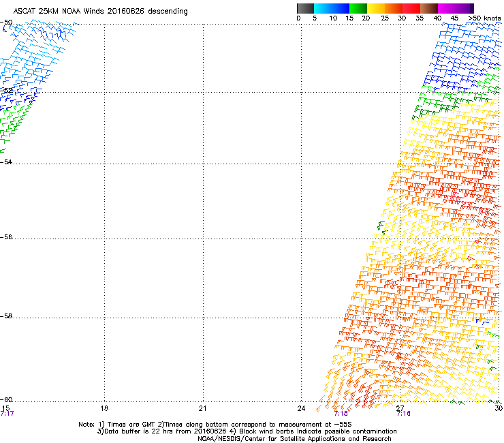504x443 pixels.
Task: Click the legend label '30' under the color bar
Action: coord(402,18)
